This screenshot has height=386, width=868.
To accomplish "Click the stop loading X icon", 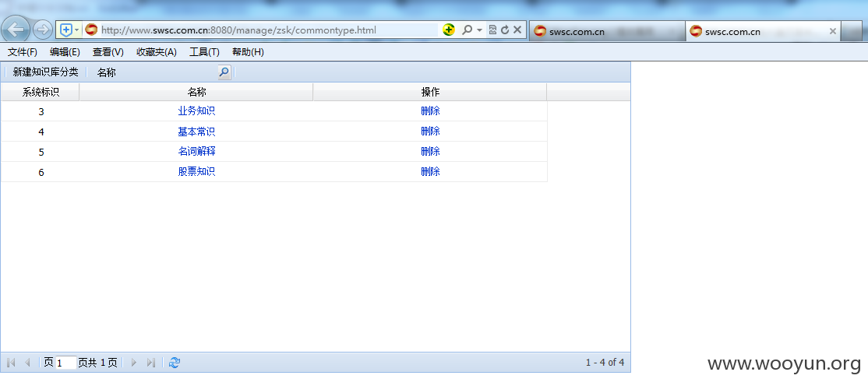I will tap(517, 30).
